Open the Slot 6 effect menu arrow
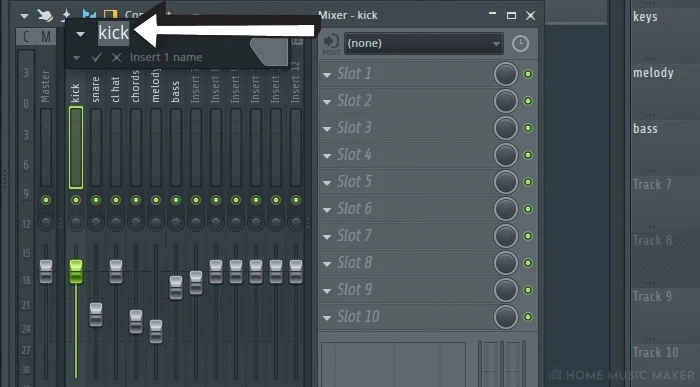The width and height of the screenshot is (700, 387). click(327, 209)
